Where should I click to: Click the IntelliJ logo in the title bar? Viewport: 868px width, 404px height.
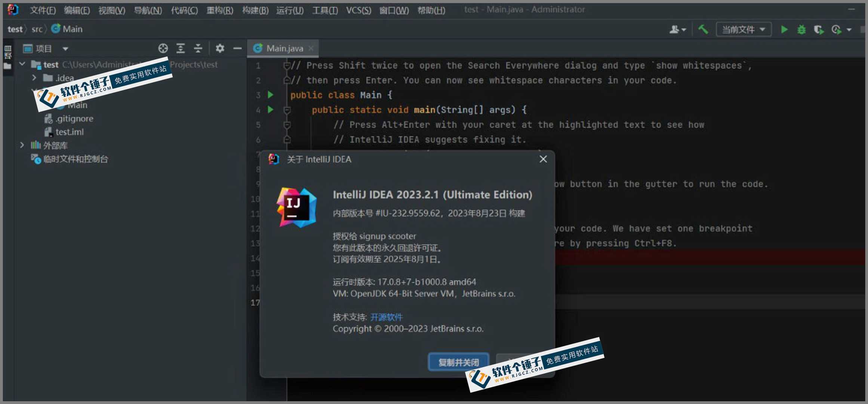13,10
